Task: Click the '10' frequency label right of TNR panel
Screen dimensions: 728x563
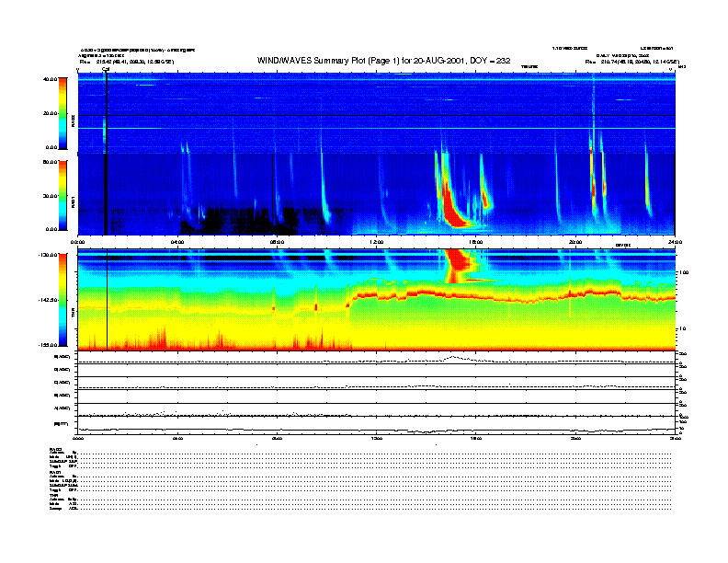Action: point(682,329)
